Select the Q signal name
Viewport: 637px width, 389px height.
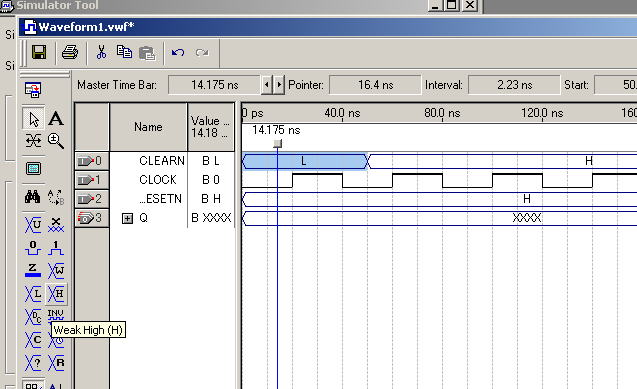click(143, 218)
